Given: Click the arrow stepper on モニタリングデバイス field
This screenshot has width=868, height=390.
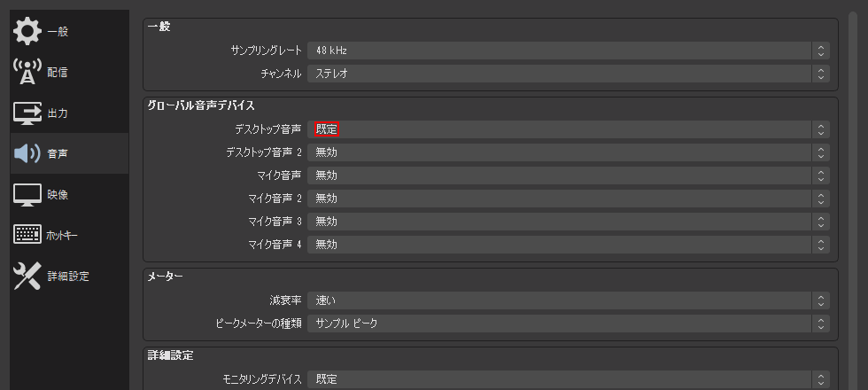Looking at the screenshot, I should pos(821,379).
